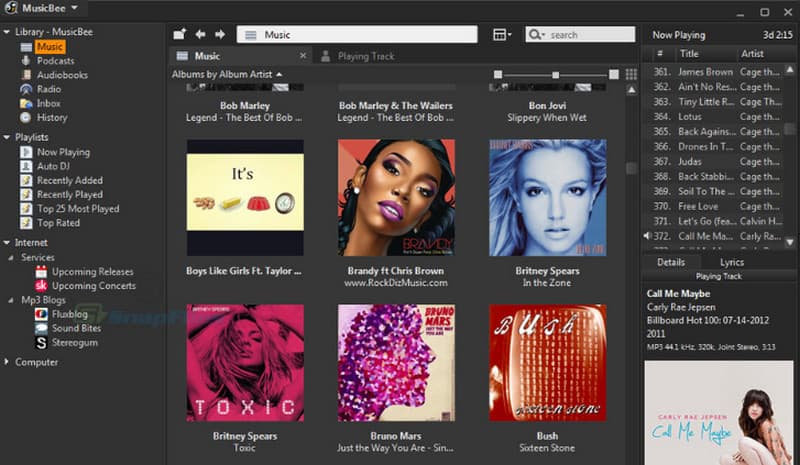This screenshot has height=465, width=800.
Task: Switch to the Details tab
Action: pos(671,262)
